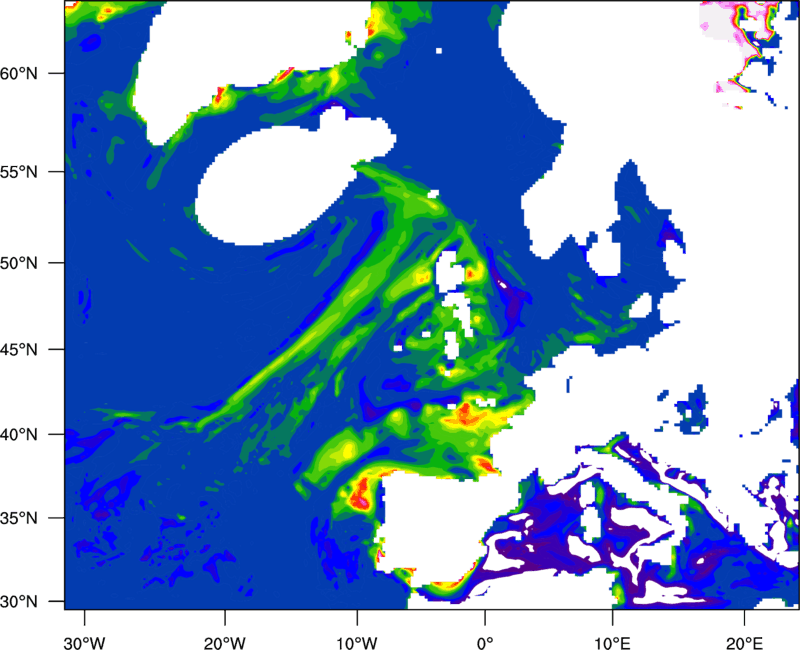Click the 35°N latitude label
Screen dimensions: 800x650
coord(19,518)
